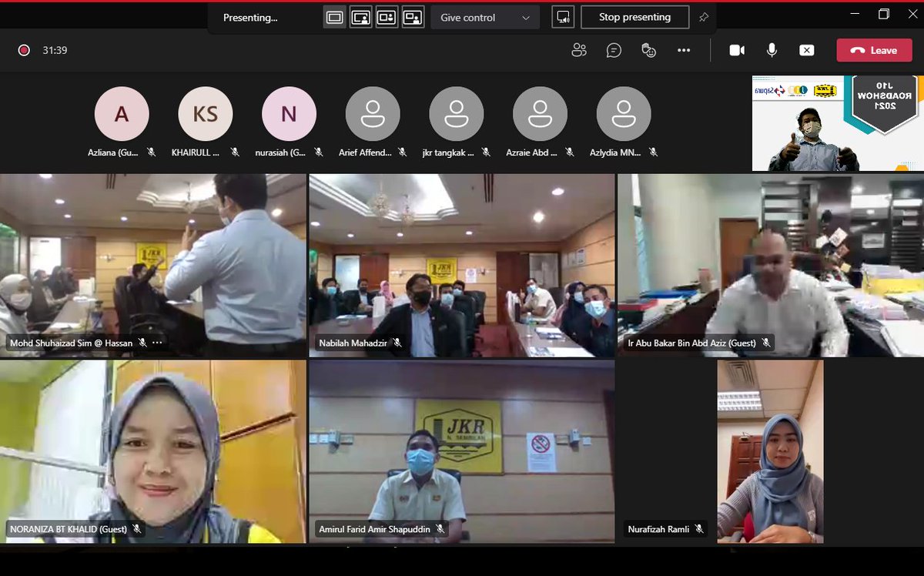Image resolution: width=924 pixels, height=576 pixels.
Task: Minimize the Teams meeting window
Action: click(856, 14)
